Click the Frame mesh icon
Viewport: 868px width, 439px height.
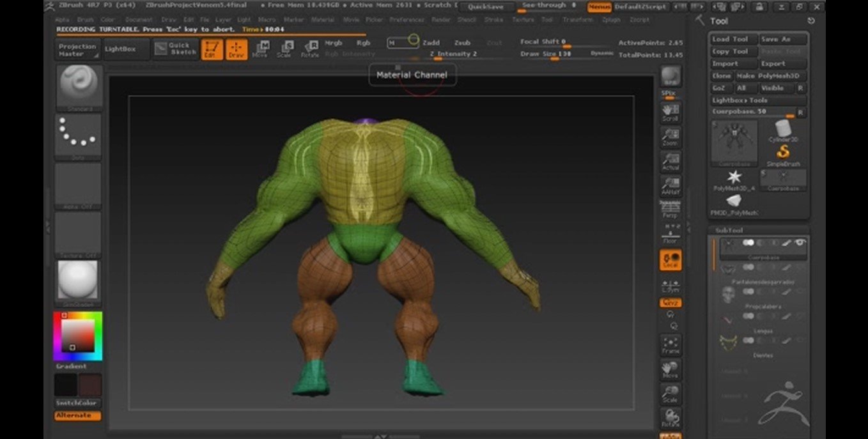coord(670,345)
